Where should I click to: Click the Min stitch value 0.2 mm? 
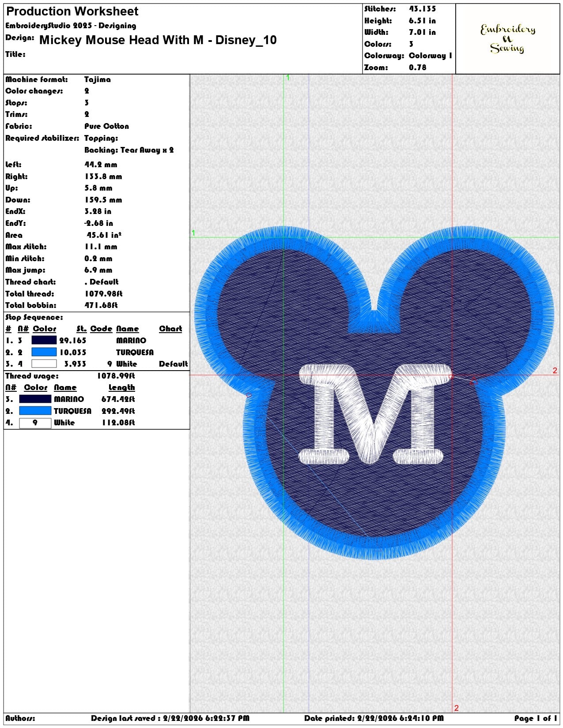pos(98,259)
